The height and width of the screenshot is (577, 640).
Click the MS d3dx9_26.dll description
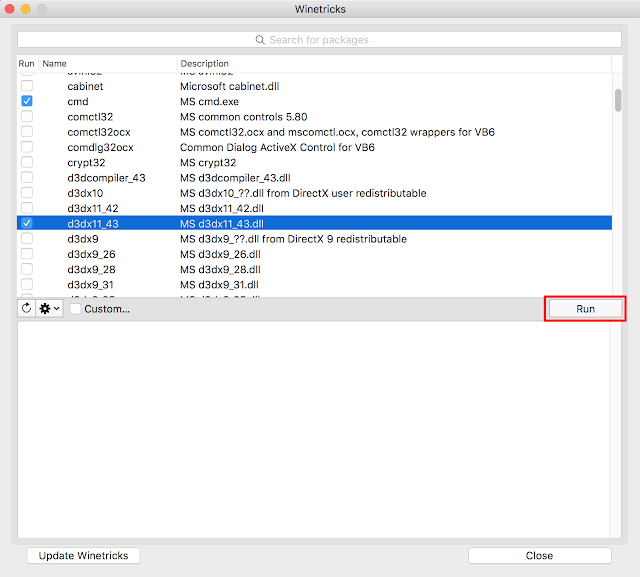(x=220, y=254)
